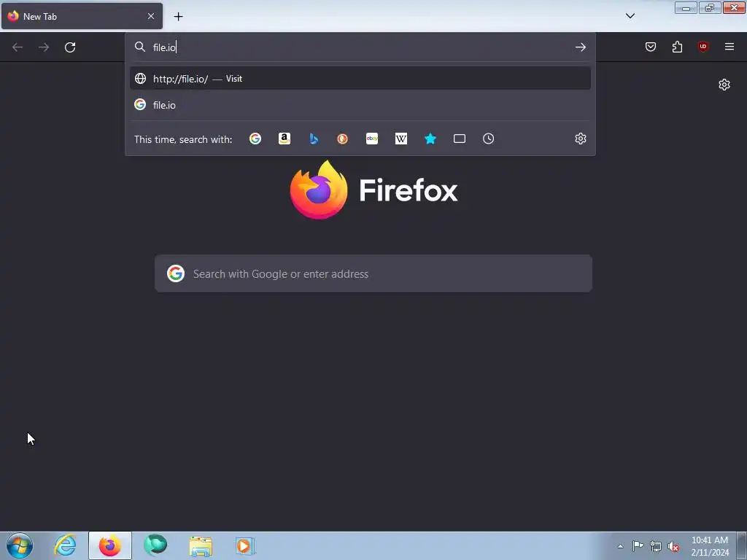The width and height of the screenshot is (747, 560).
Task: Search this time with Amazon
Action: (285, 139)
